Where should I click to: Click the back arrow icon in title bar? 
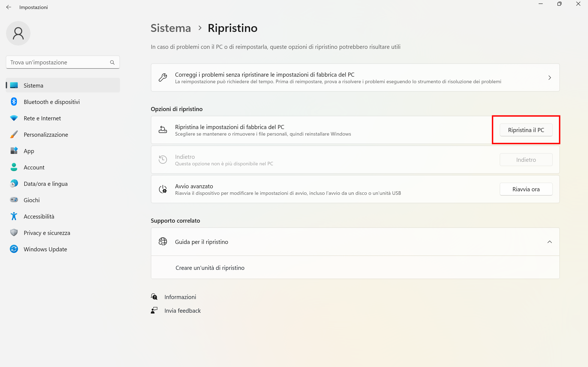(x=9, y=7)
